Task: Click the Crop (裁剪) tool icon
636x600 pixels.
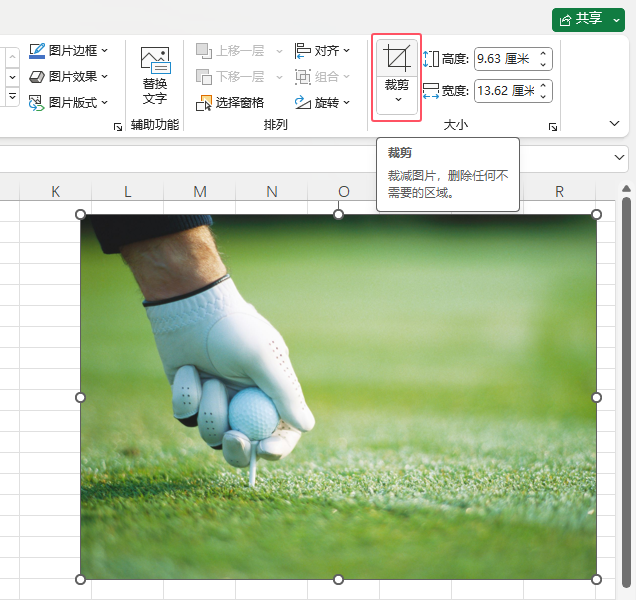Action: [x=397, y=58]
